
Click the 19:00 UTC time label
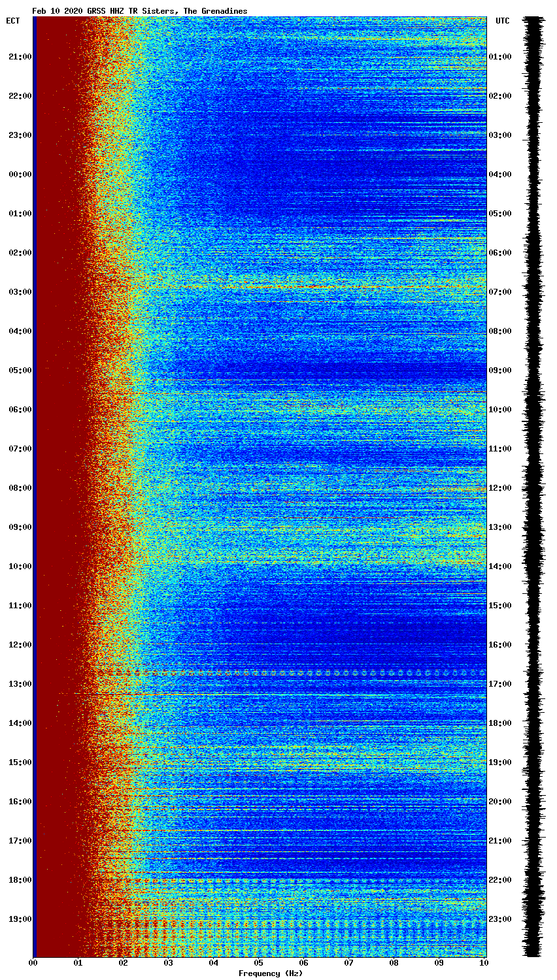click(500, 762)
